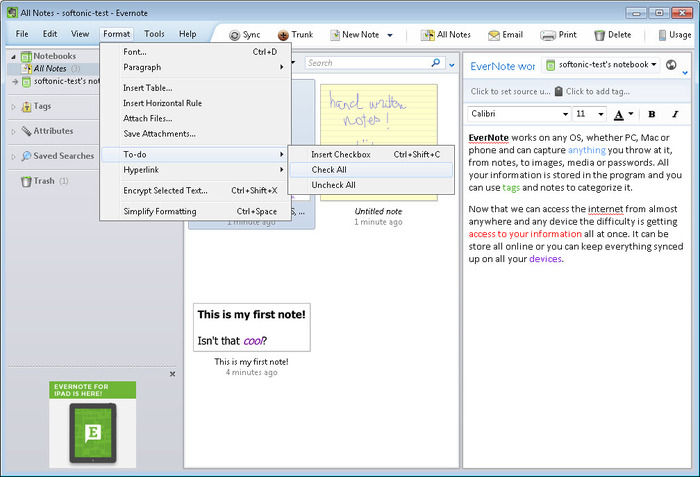Click the purple 'devices' word in note
This screenshot has height=477, width=700.
545,259
